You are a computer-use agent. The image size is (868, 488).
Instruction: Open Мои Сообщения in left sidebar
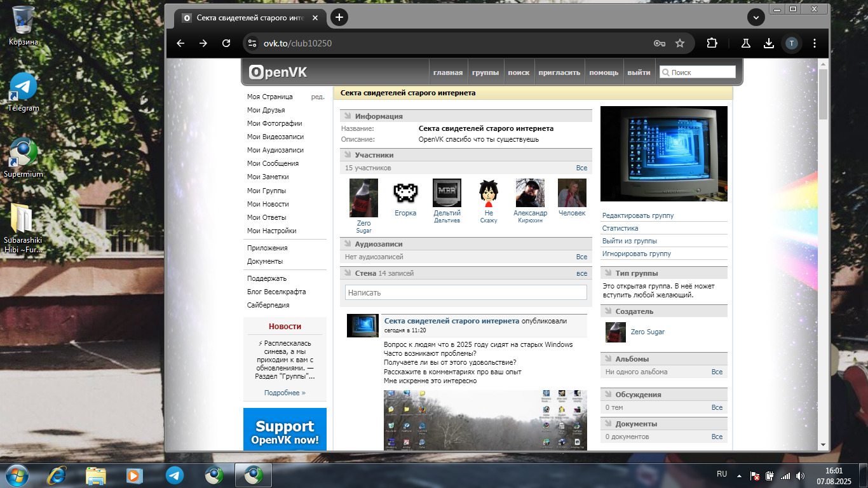point(273,163)
